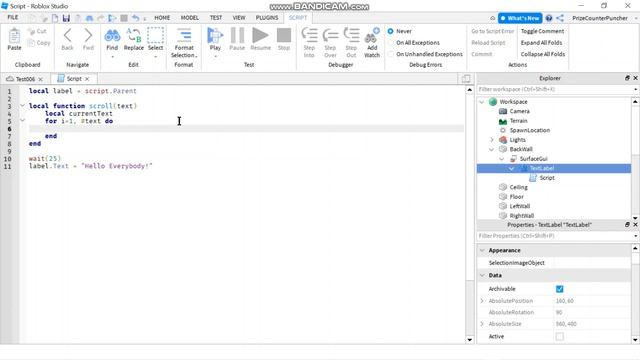Click the Copy button in Clipboard
640x360 pixels.
[x=39, y=42]
